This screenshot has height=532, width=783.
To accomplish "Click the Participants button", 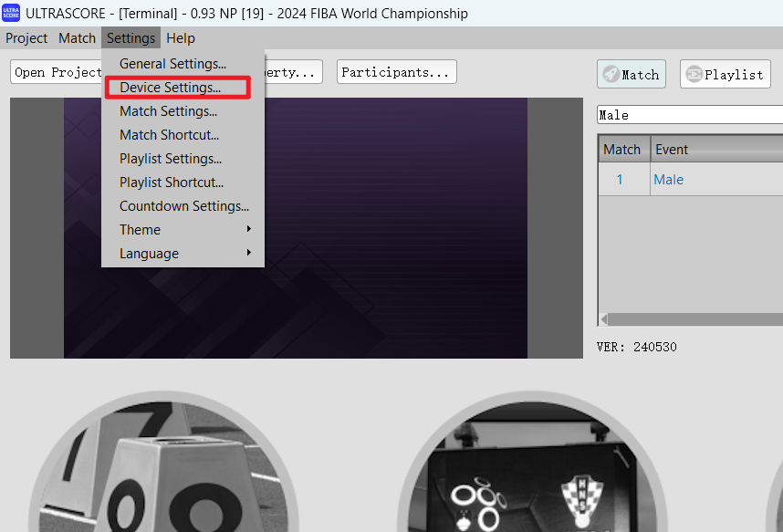I will click(396, 73).
